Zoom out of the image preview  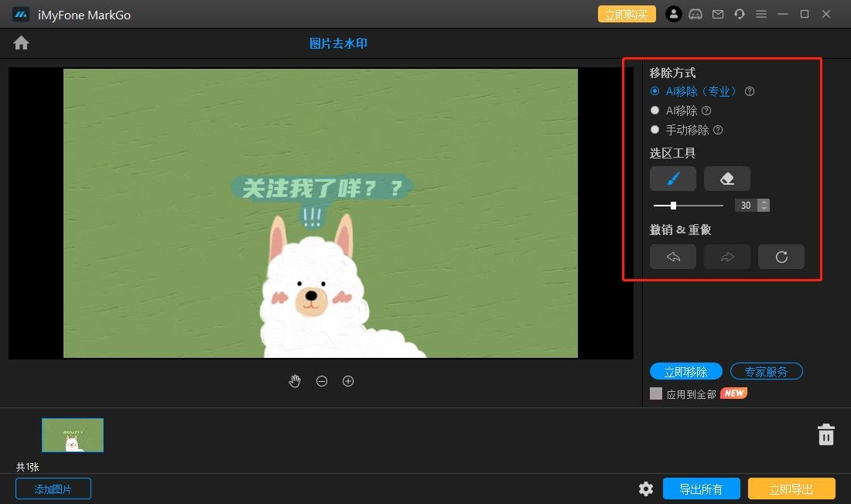[322, 381]
